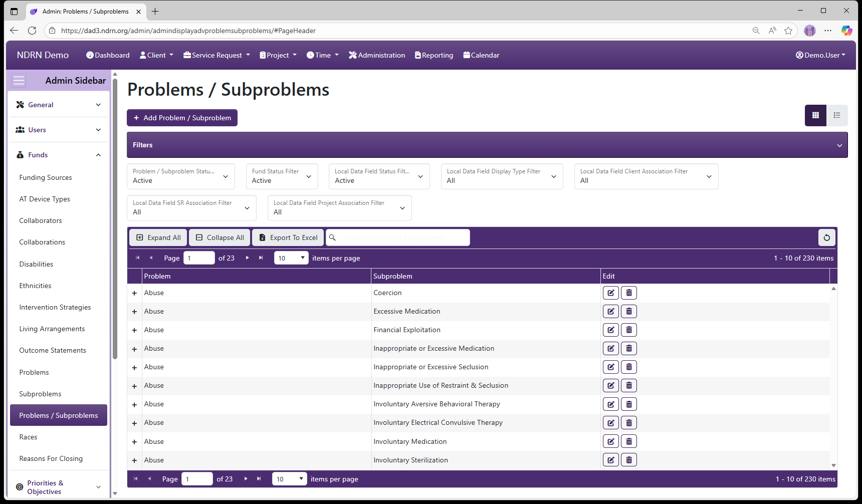
Task: Open Local Data Field Display Type Filter
Action: click(502, 176)
